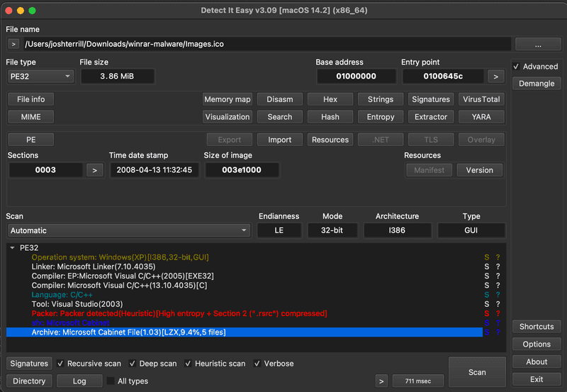Image resolution: width=567 pixels, height=392 pixels.
Task: Click the ? marker on the Operation system row
Action: (x=498, y=257)
